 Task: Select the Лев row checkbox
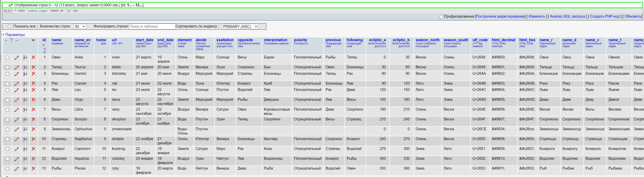[7, 90]
